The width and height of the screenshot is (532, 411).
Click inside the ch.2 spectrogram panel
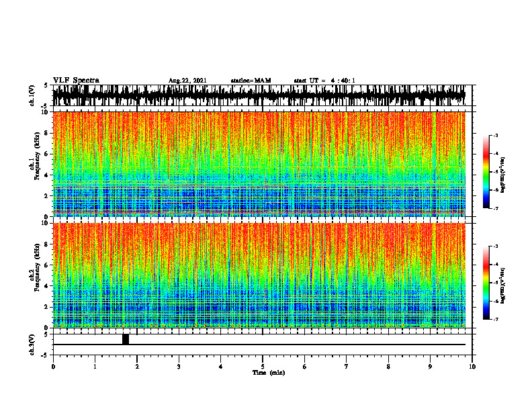[259, 275]
